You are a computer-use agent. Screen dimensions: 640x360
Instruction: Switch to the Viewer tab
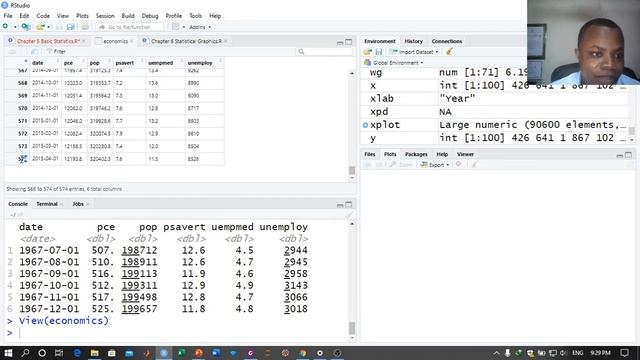click(465, 154)
